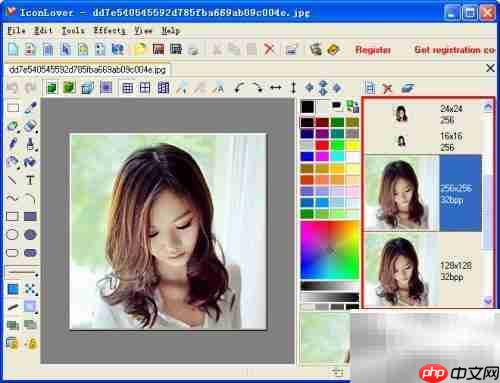Click the portrait image on the canvas
Screen dimensions: 500x383
[x=168, y=231]
